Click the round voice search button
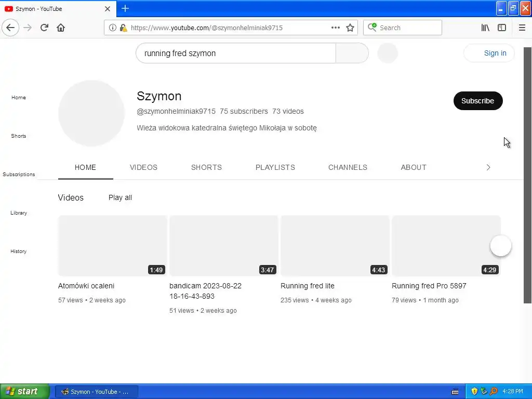This screenshot has width=532, height=399. coord(388,53)
